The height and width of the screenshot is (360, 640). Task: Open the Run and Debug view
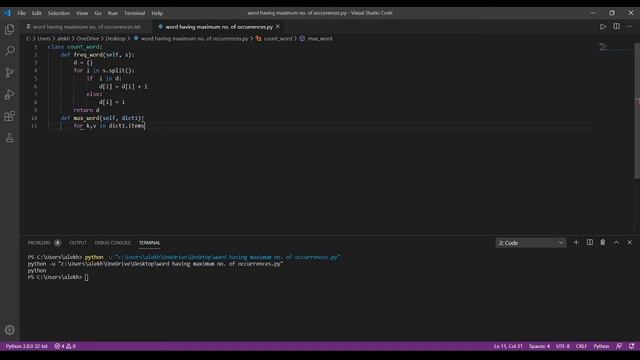[x=9, y=94]
